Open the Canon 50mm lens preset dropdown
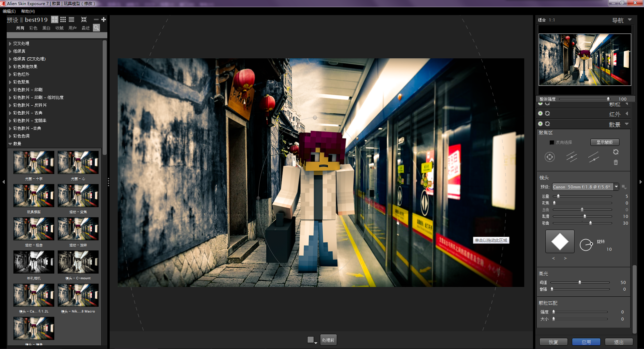Viewport: 644px width, 349px height. [x=616, y=187]
